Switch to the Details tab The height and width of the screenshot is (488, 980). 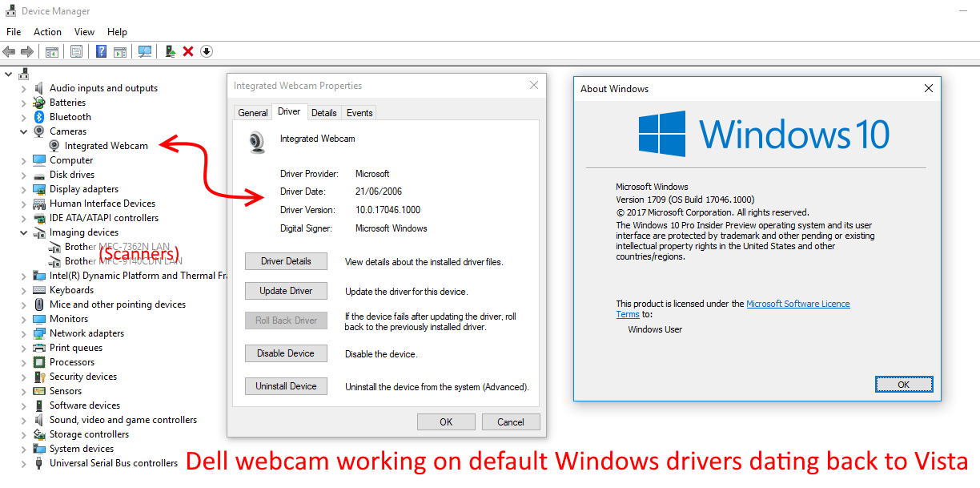[323, 113]
